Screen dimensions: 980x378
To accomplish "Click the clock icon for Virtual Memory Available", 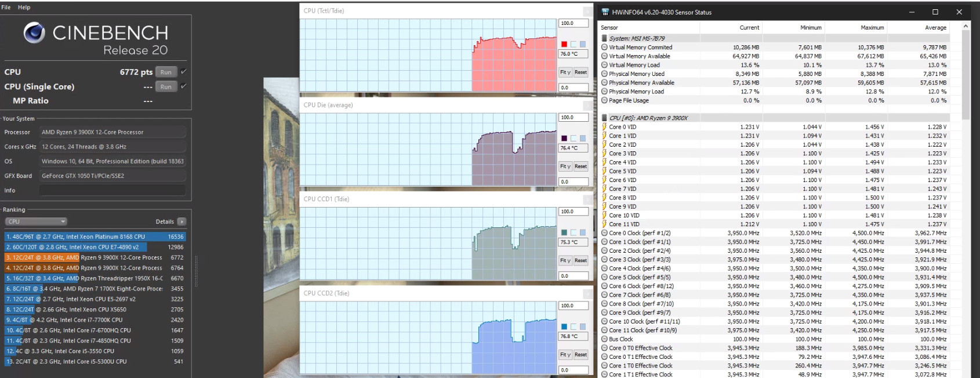I will tap(604, 56).
